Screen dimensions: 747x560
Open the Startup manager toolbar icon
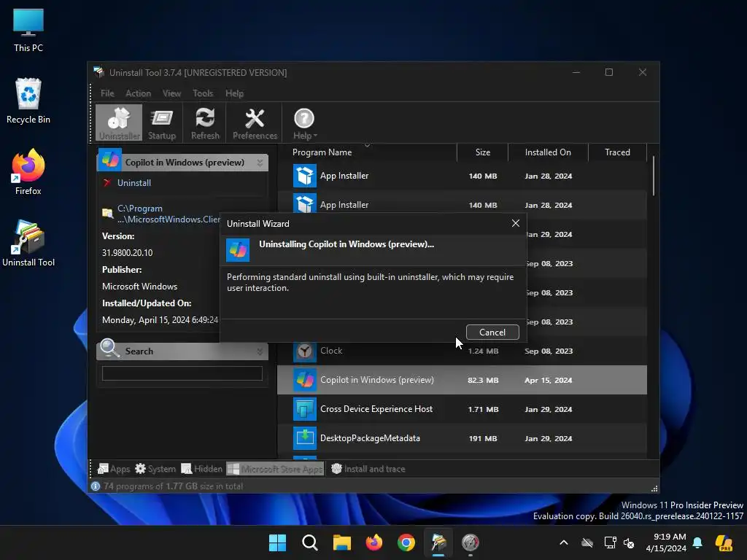(x=162, y=122)
